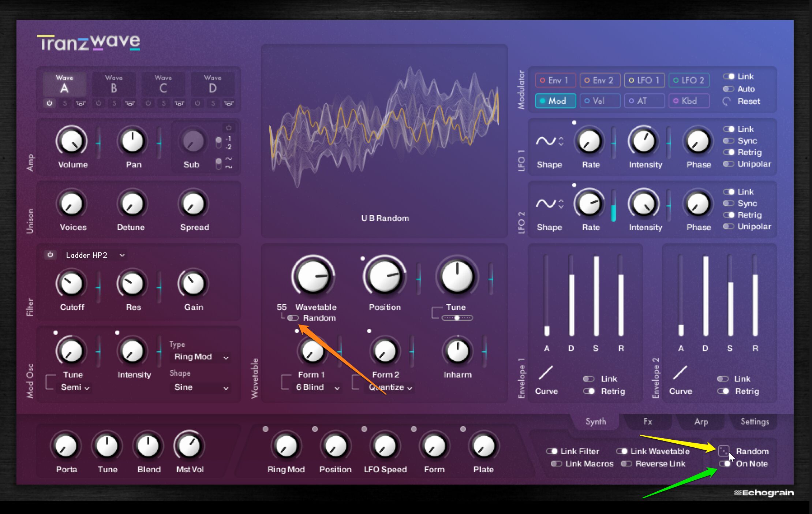Viewport: 812px width, 514px height.
Task: Open the Settings tab
Action: click(754, 421)
